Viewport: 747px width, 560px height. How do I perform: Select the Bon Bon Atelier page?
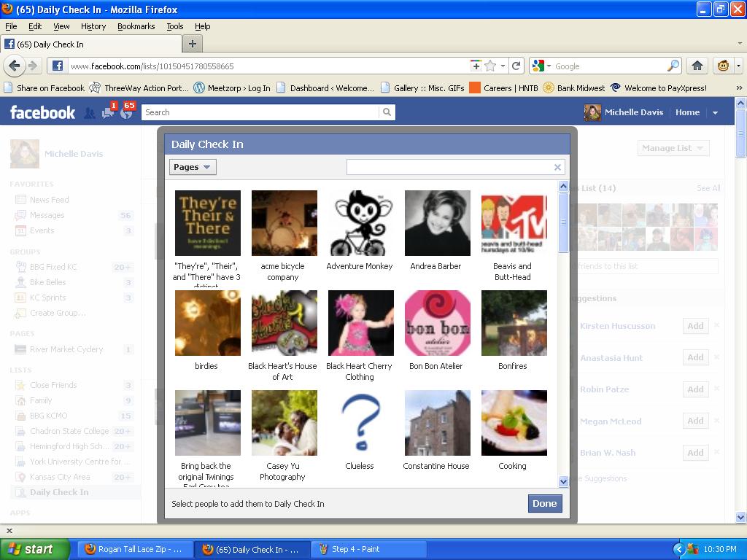(438, 323)
